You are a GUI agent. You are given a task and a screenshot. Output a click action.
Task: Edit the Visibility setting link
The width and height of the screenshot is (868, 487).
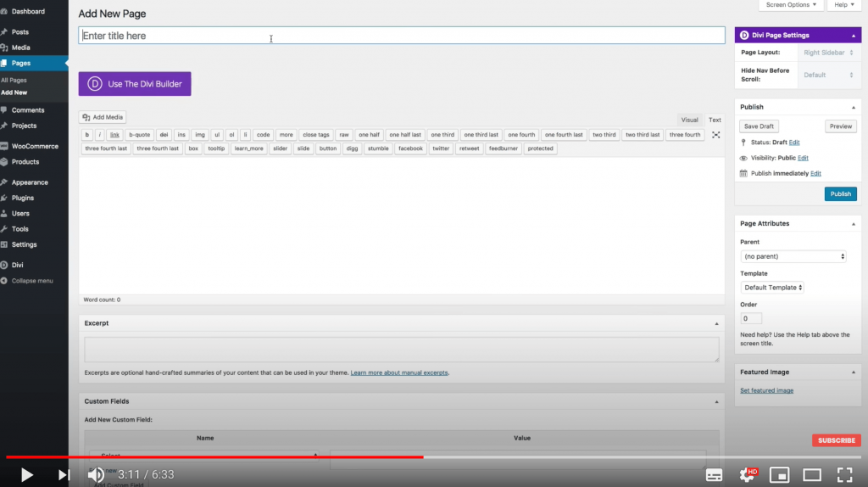(803, 158)
